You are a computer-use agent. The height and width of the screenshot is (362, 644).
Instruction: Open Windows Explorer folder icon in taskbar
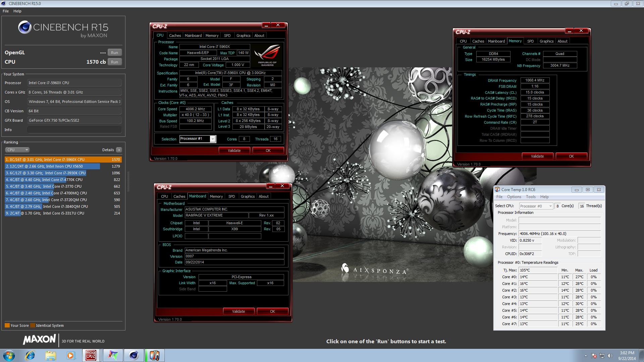[x=51, y=355]
